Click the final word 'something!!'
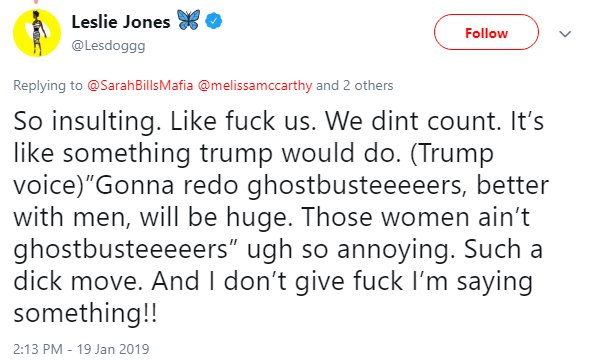 point(85,313)
